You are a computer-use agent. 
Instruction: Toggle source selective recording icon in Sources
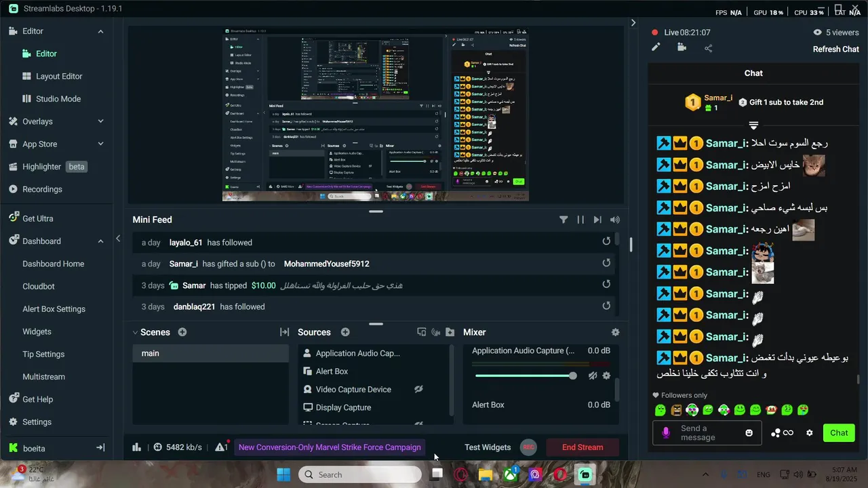422,332
